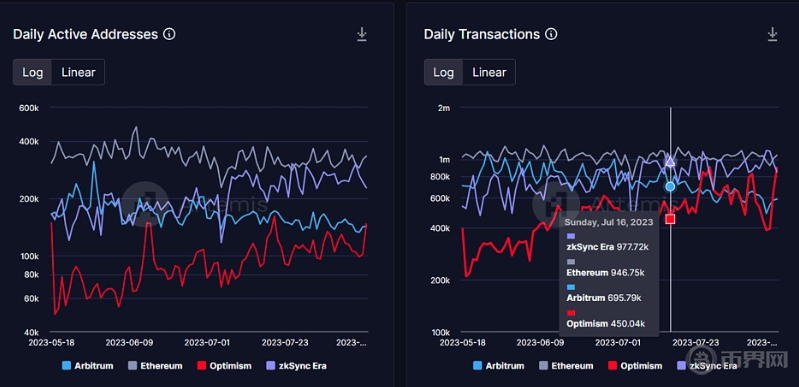
Task: Toggle zkSync Era series in Active Addresses legend
Action: coord(296,366)
